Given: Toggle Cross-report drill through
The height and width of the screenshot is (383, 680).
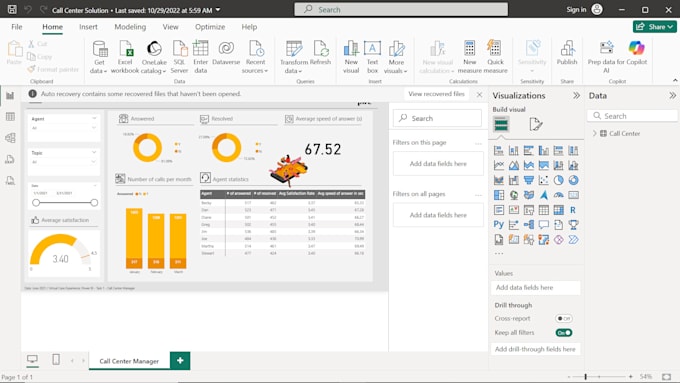Looking at the screenshot, I should tap(563, 318).
